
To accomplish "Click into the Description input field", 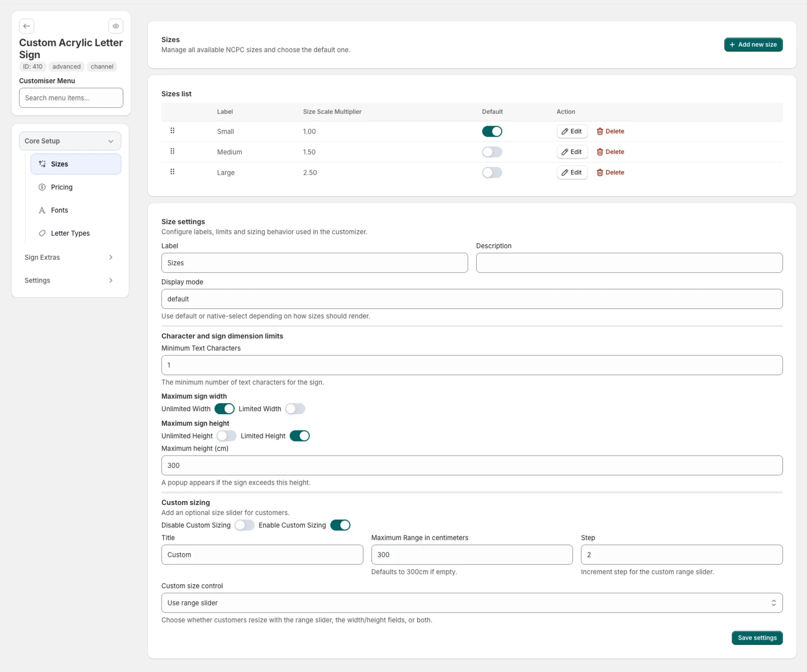I will pos(629,263).
